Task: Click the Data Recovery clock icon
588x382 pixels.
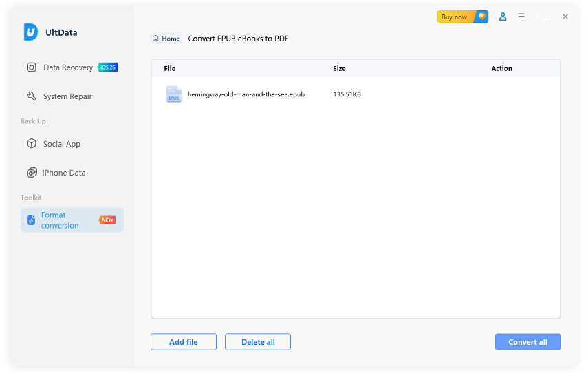Action: [x=32, y=67]
